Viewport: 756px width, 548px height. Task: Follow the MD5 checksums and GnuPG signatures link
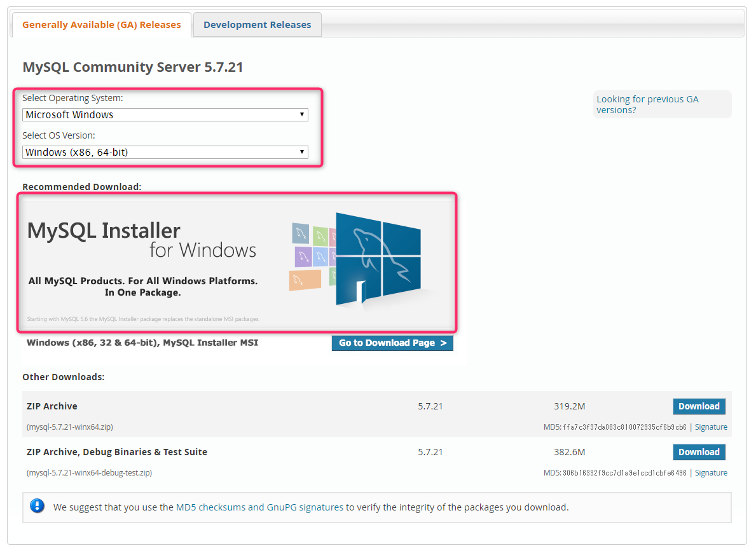point(259,507)
